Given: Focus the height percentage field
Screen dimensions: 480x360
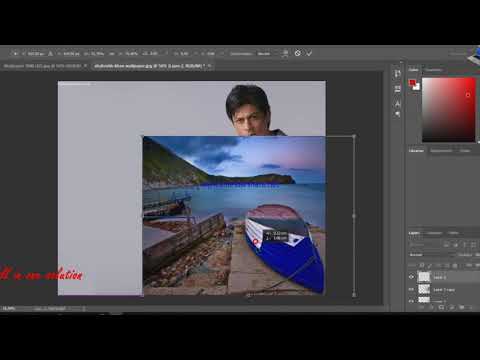Looking at the screenshot, I should point(132,53).
